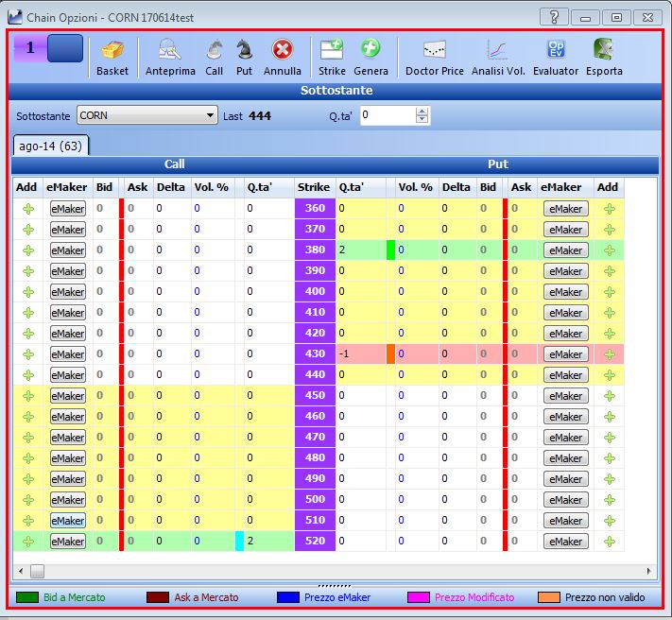Screen dimensions: 672x620
Task: Toggle the blue blank page button
Action: pyautogui.click(x=65, y=48)
